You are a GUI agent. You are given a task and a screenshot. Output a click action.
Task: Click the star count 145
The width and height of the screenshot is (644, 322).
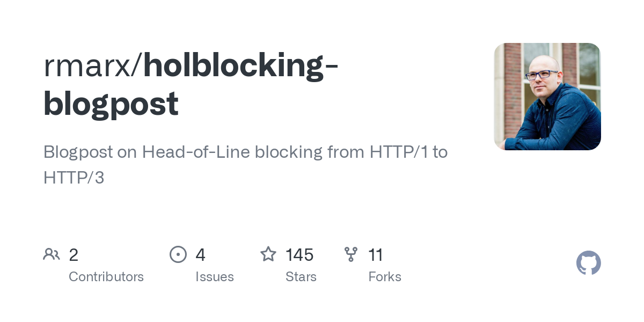[x=299, y=255]
